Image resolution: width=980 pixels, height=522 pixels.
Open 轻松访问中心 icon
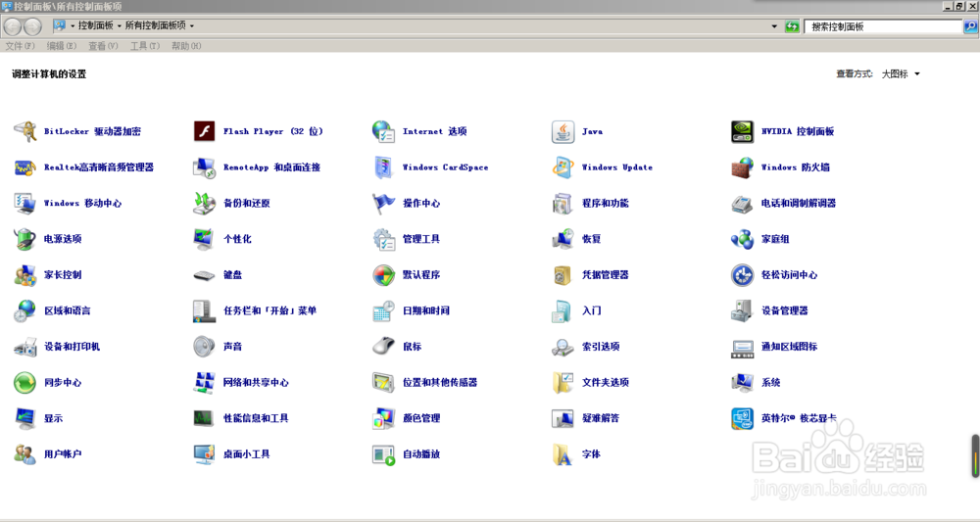742,275
